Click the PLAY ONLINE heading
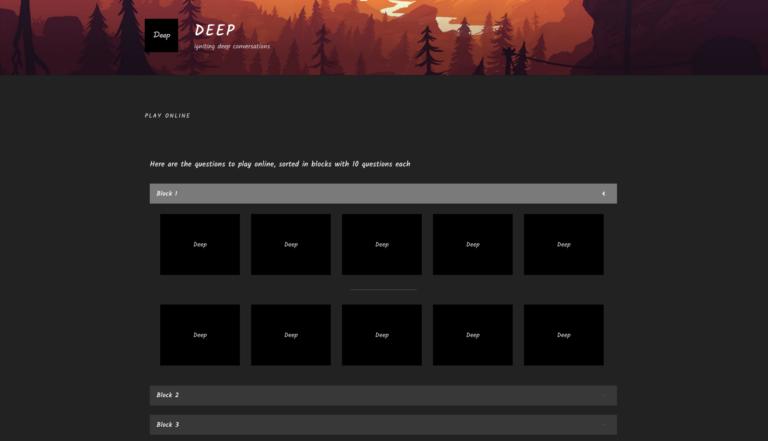 click(x=167, y=116)
